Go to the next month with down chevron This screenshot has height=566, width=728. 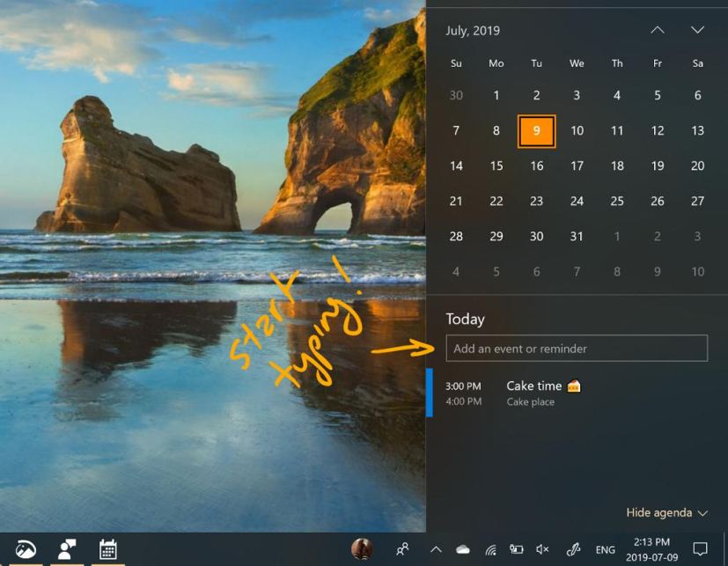[x=697, y=30]
